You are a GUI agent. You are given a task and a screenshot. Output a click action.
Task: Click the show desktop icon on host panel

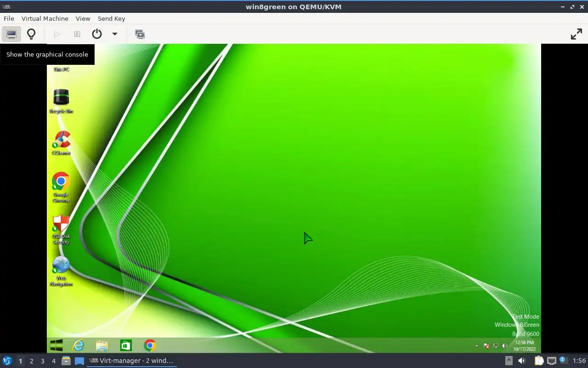click(x=79, y=361)
